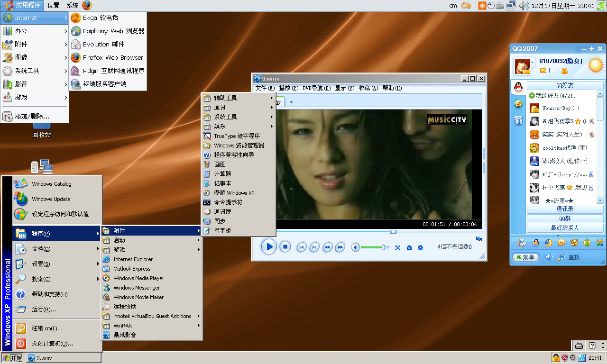Open 计算器 in accessories menu

[x=239, y=174]
